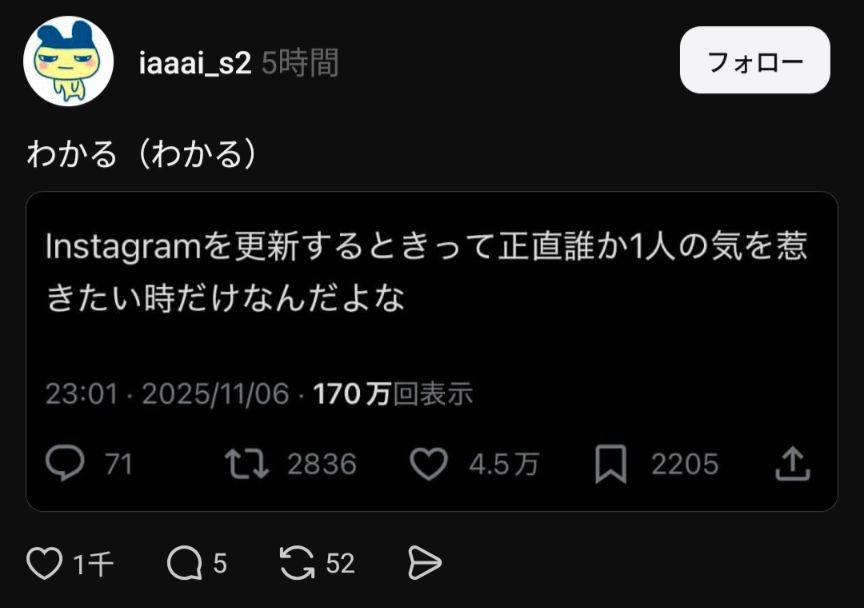Click the comment bubble in the quoted tweet

65,463
